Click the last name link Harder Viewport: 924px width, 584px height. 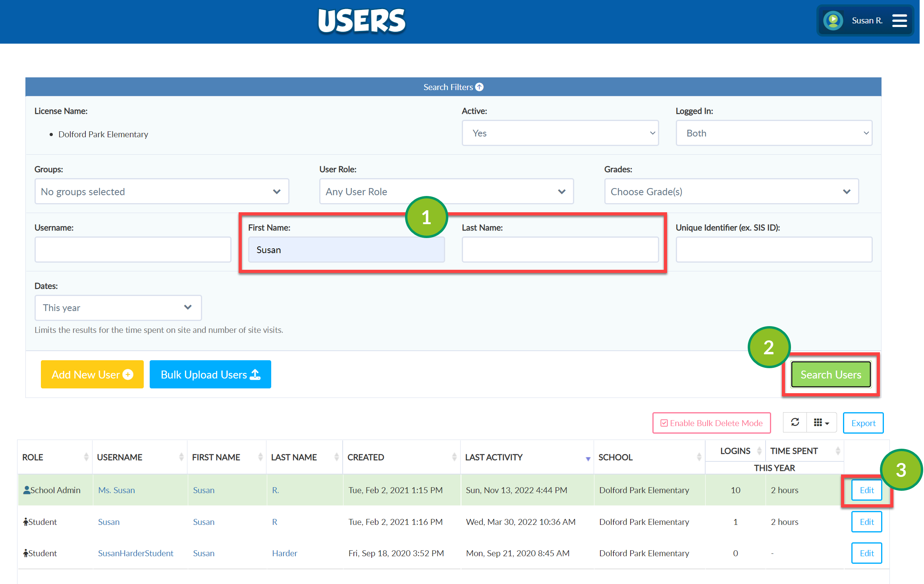tap(284, 553)
